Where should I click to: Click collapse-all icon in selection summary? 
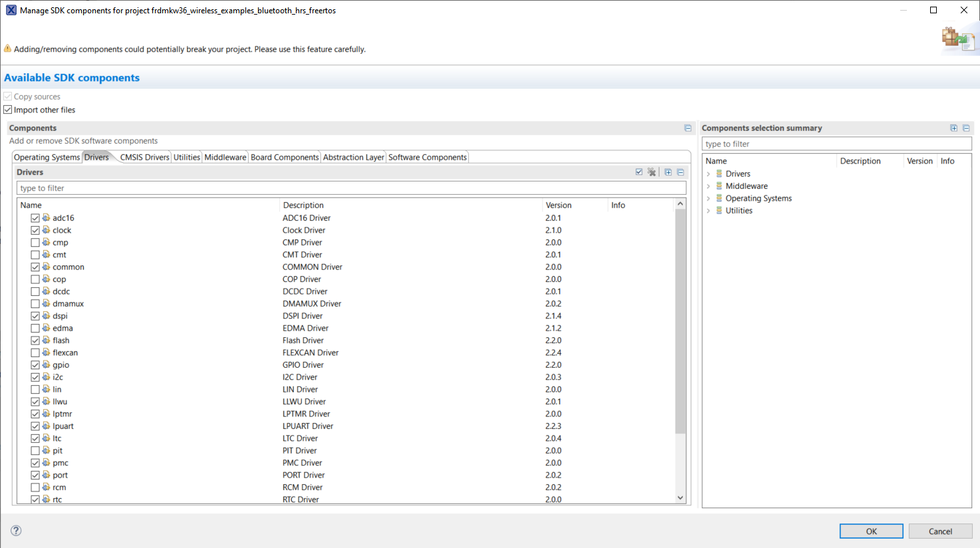tap(967, 128)
